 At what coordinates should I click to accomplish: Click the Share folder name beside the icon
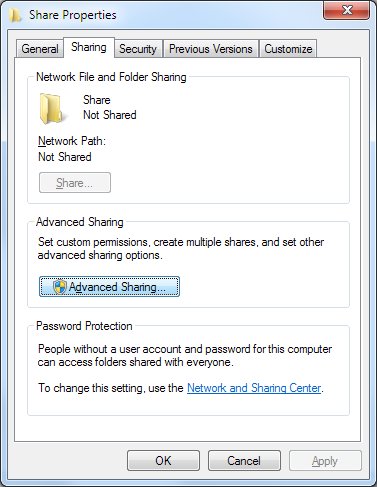pos(97,100)
